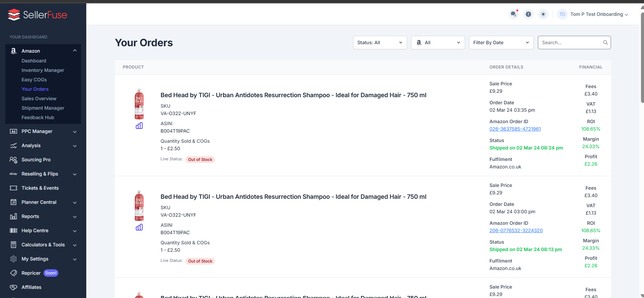This screenshot has height=298, width=644.
Task: Collapse the Amazon sidebar section
Action: coord(75,51)
